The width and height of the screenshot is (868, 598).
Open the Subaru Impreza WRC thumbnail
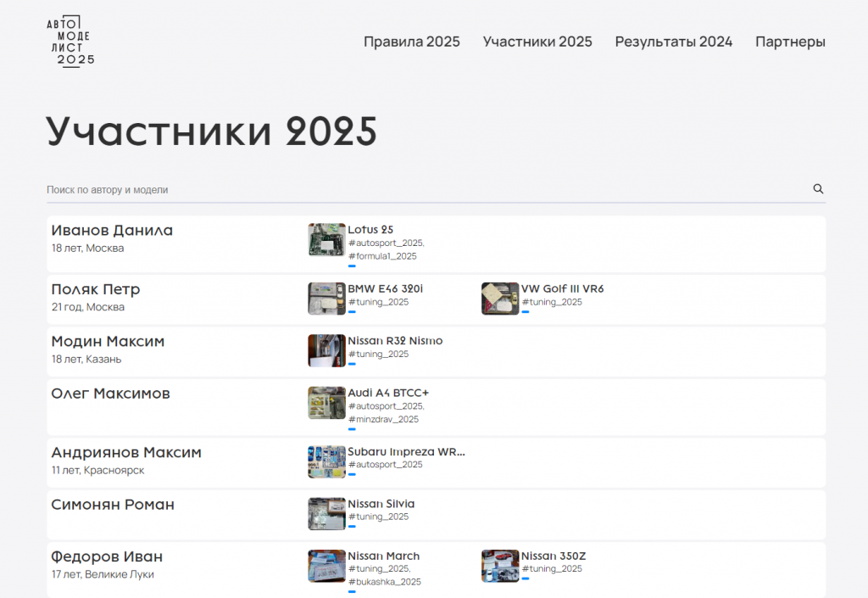(326, 461)
